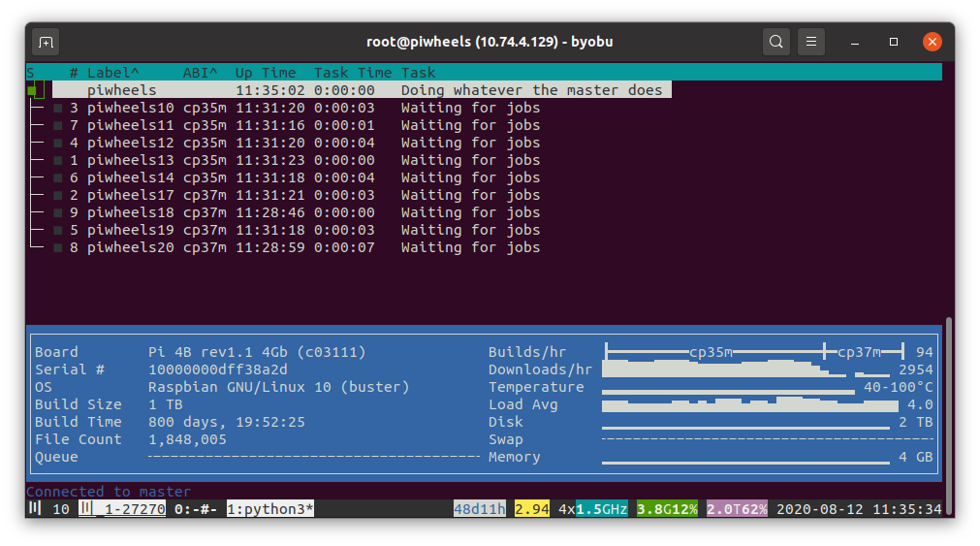Open the terminal search
980x546 pixels.
coord(776,42)
